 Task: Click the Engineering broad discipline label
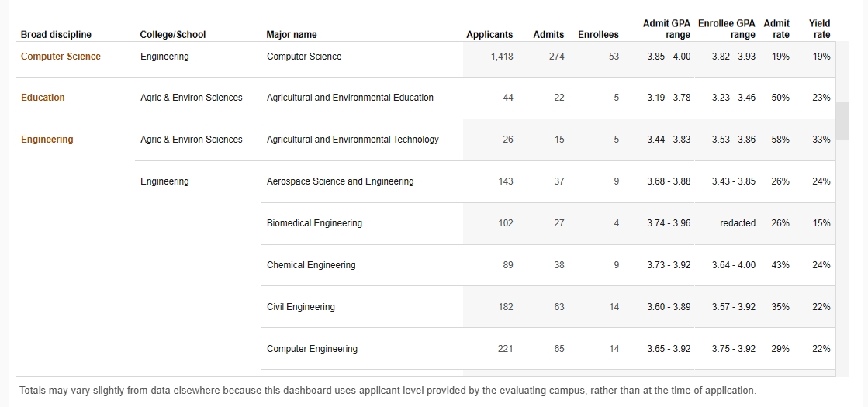coord(47,140)
